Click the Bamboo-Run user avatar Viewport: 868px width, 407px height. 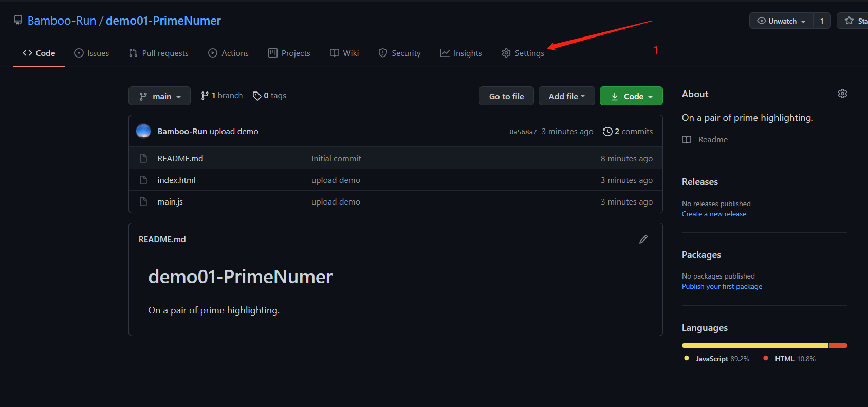(x=143, y=131)
